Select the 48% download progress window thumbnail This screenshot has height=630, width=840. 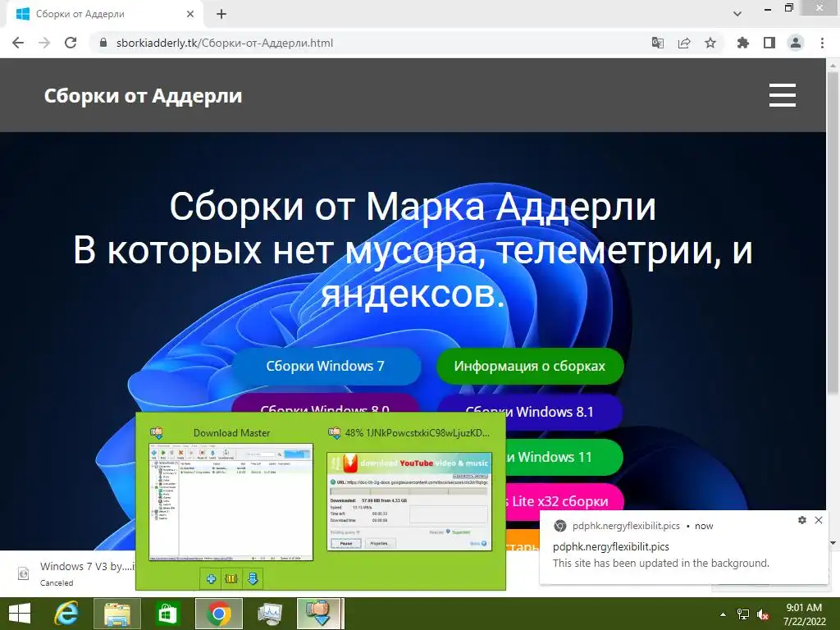click(x=409, y=501)
